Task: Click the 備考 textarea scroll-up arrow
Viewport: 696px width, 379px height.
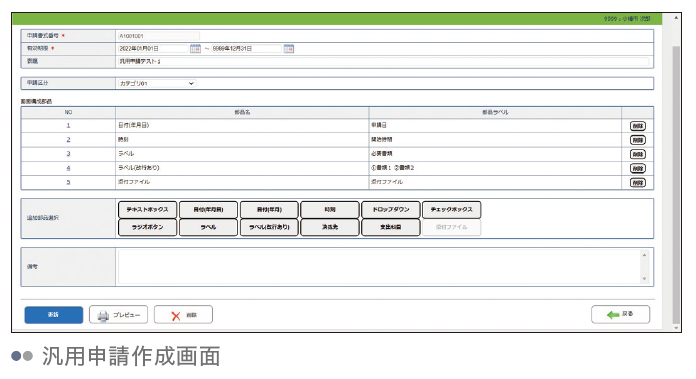Action: [644, 255]
